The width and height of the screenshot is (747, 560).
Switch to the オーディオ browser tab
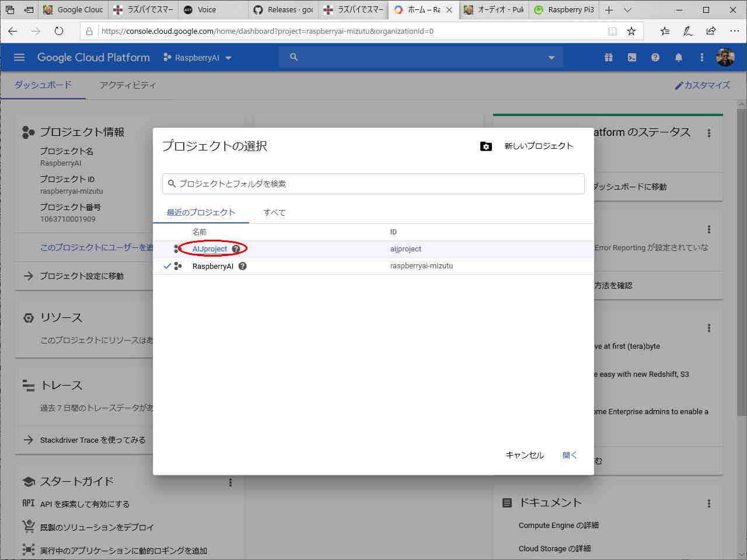(494, 10)
